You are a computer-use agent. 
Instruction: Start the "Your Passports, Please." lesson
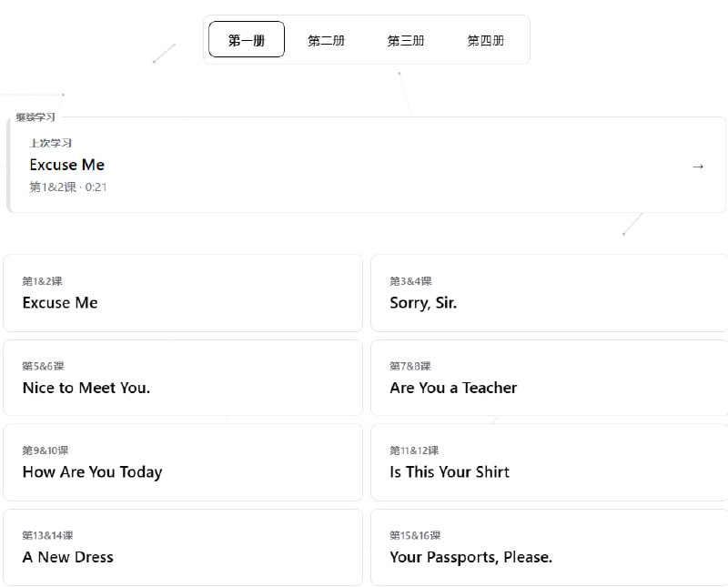tap(549, 547)
